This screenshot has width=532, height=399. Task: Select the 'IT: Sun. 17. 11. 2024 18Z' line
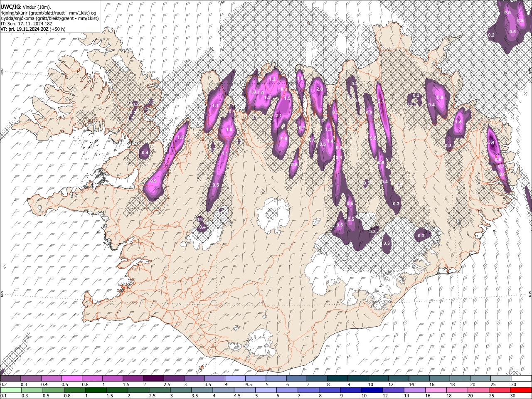(26, 24)
